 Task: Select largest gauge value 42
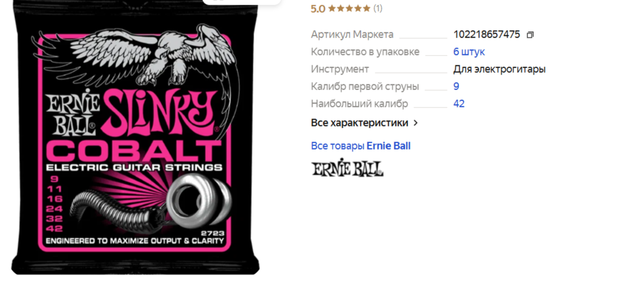(x=459, y=104)
